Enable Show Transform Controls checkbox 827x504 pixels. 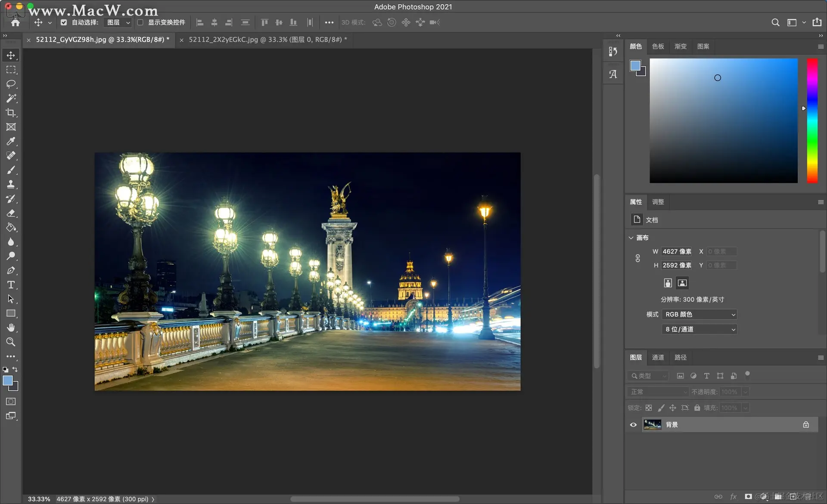click(140, 22)
